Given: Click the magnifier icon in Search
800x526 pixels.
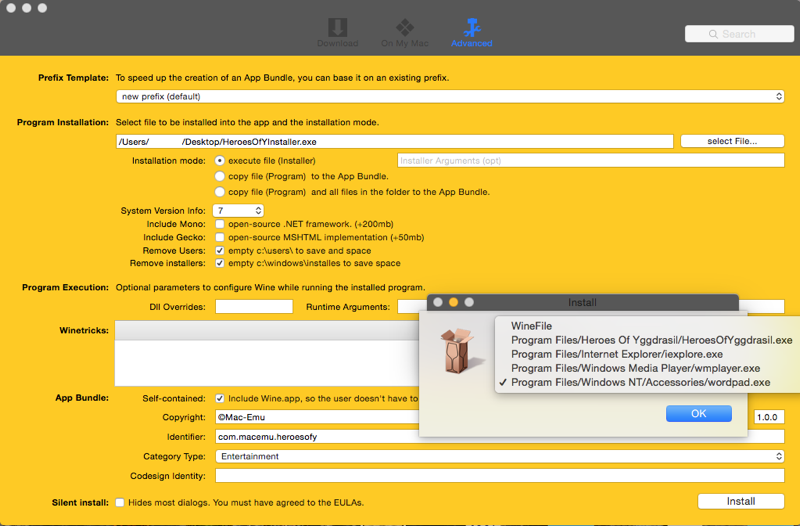Looking at the screenshot, I should (713, 34).
